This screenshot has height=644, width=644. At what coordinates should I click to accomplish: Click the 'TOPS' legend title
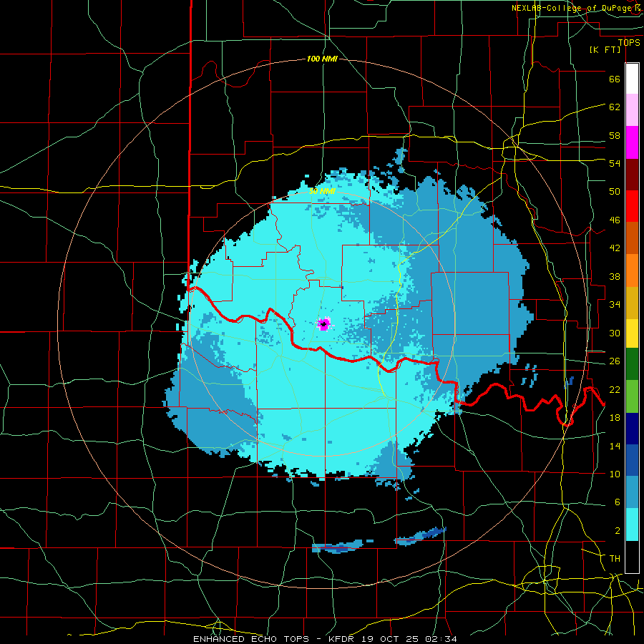tap(629, 43)
